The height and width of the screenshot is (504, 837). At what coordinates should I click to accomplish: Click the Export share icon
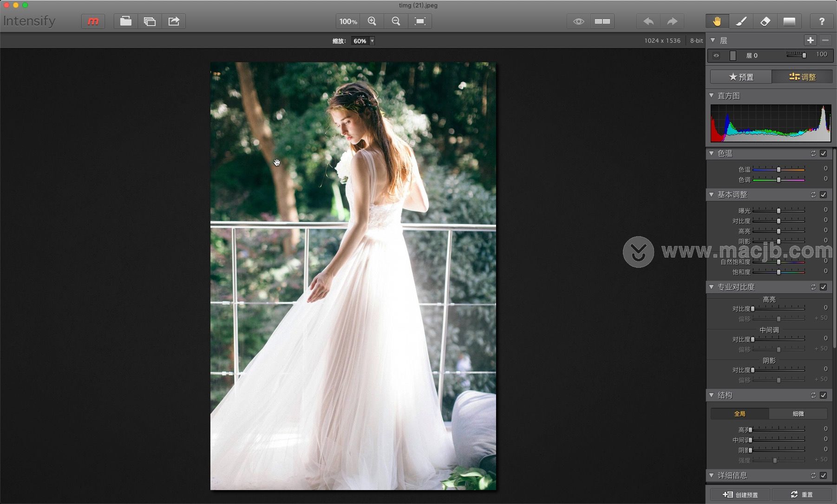point(174,21)
